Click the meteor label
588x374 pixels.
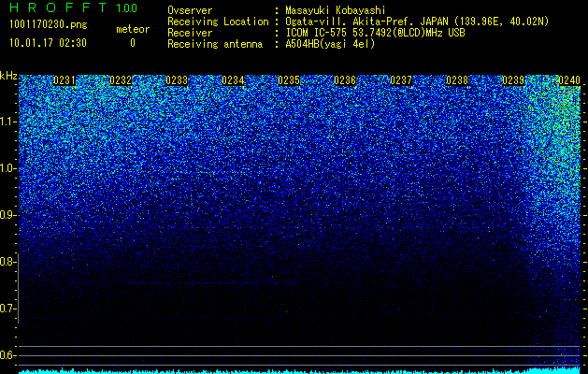133,29
